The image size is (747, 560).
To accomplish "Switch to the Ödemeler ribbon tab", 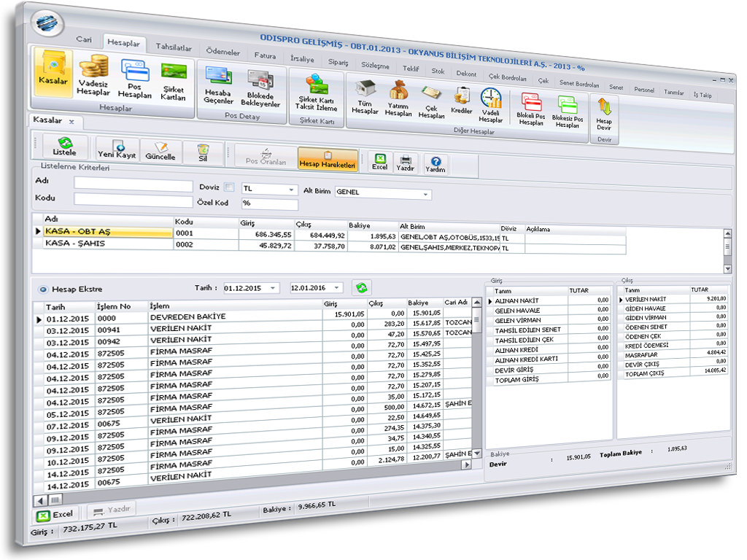I will pos(223,52).
